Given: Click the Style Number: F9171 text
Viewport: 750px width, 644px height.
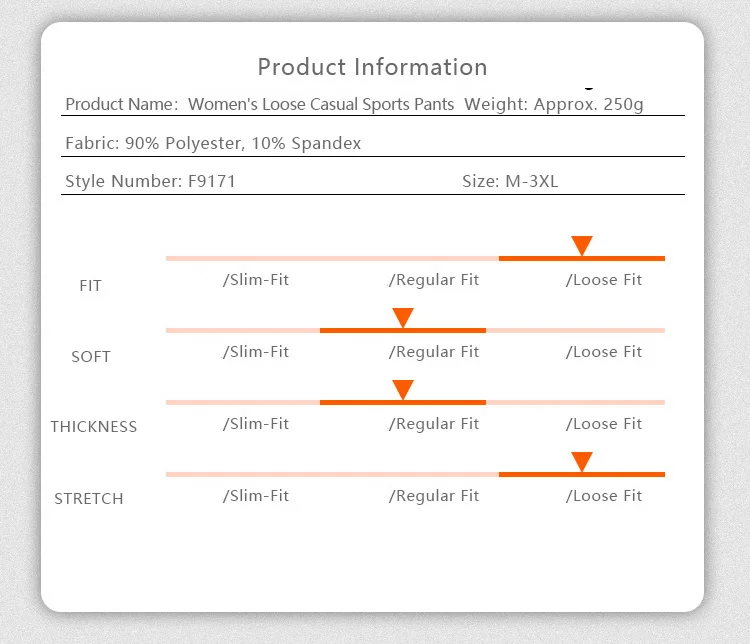Looking at the screenshot, I should [x=150, y=181].
